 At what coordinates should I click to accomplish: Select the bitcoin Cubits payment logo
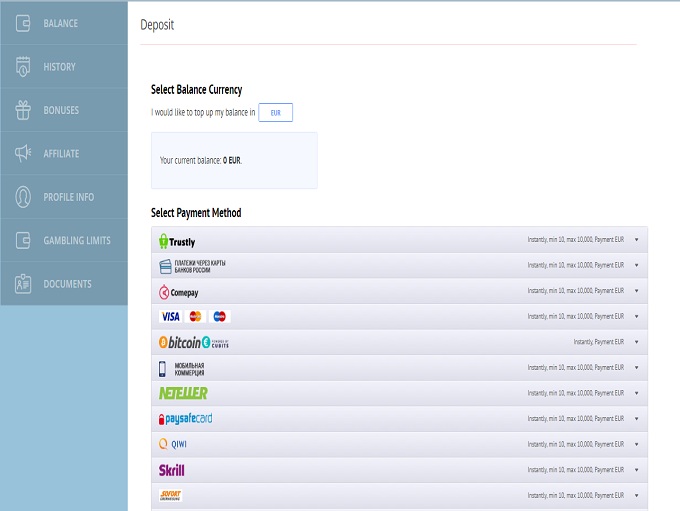pyautogui.click(x=193, y=343)
